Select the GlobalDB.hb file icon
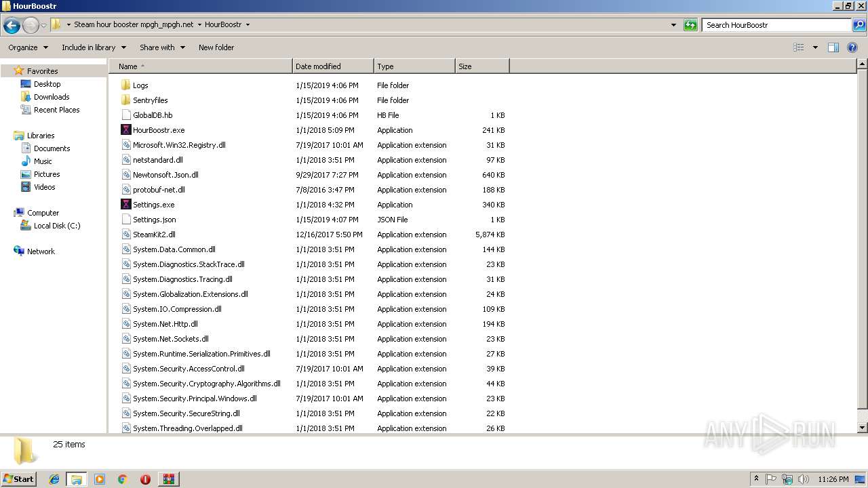The width and height of the screenshot is (868, 488). point(125,115)
